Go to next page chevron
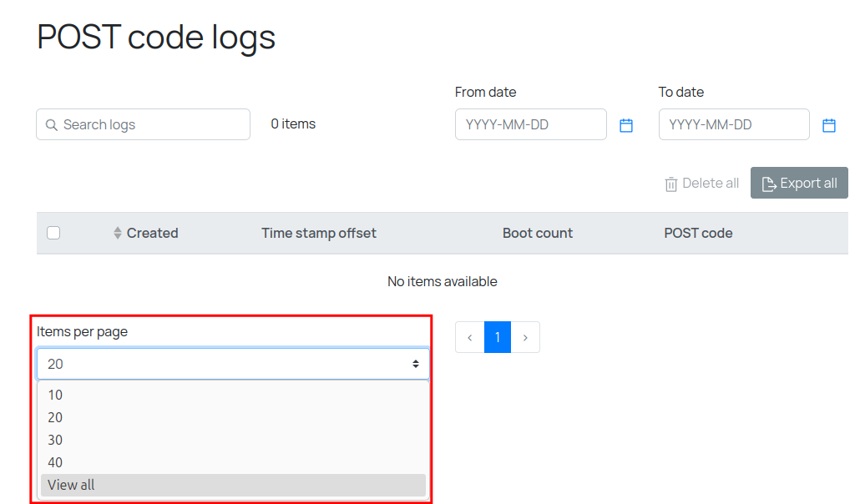860x504 pixels. pos(525,337)
